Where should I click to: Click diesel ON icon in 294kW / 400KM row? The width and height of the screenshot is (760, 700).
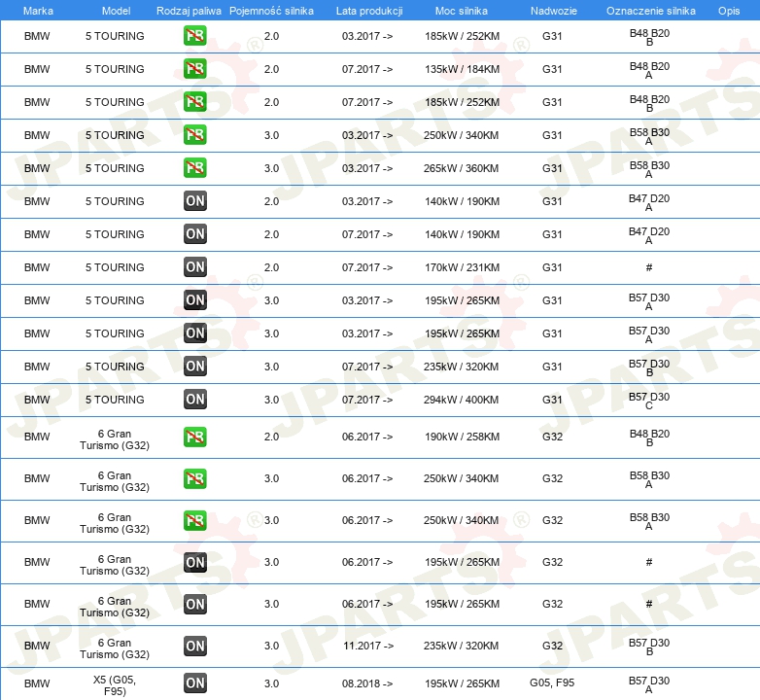195,400
